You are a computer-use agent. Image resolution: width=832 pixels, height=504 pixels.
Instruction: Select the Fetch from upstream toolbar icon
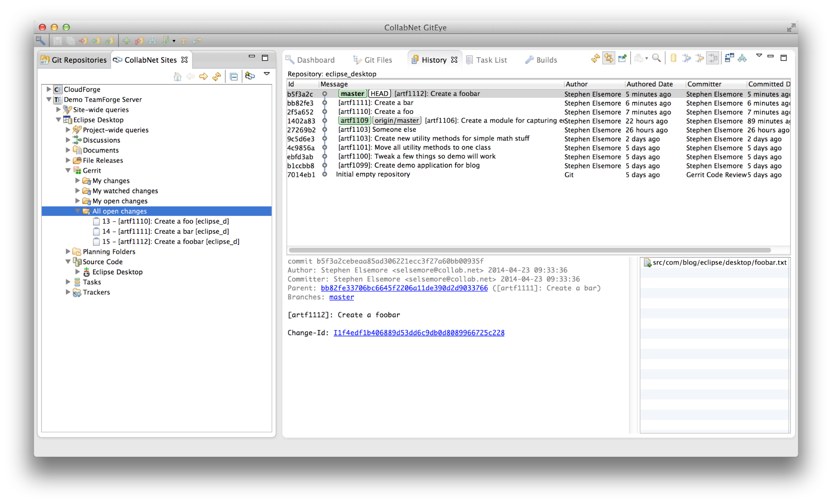97,40
